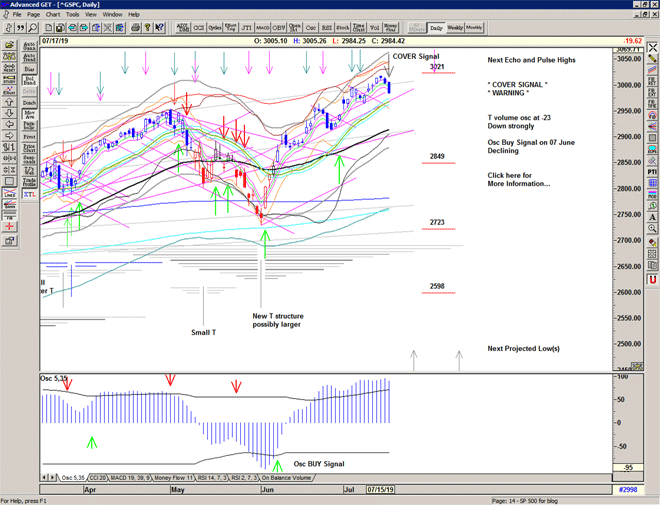Click the MACD indicator toolbar button
This screenshot has height=505, width=660.
[262, 28]
